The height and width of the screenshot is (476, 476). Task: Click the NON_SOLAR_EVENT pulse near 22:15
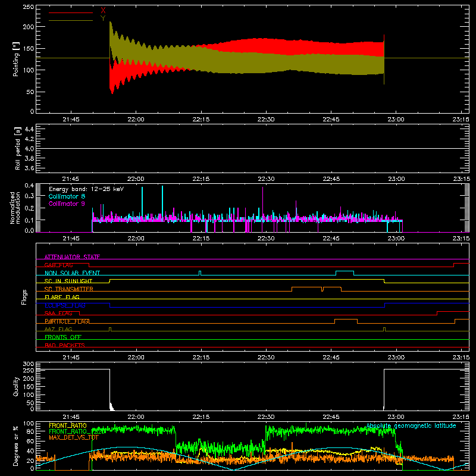click(x=200, y=273)
